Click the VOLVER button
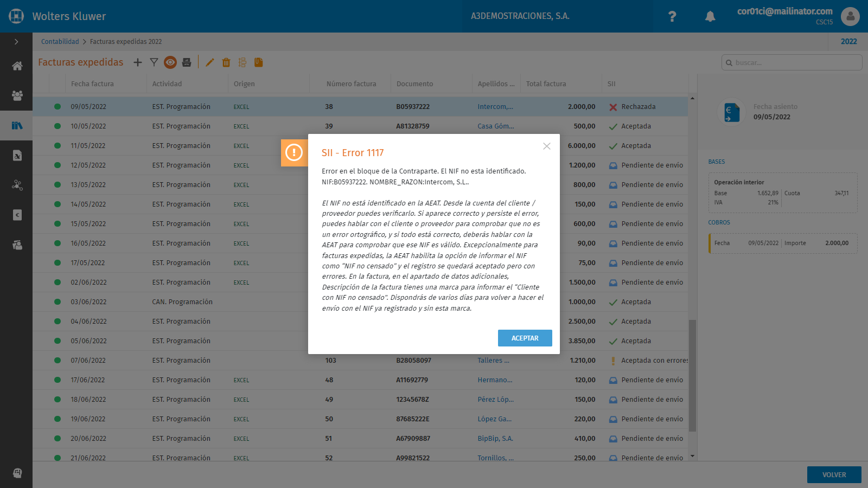Viewport: 868px width, 488px height. [x=834, y=474]
